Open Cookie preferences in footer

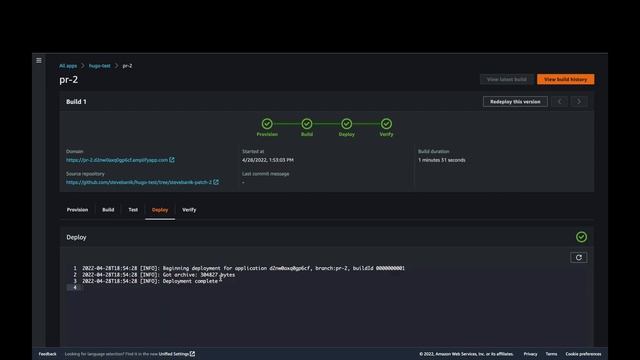point(583,354)
